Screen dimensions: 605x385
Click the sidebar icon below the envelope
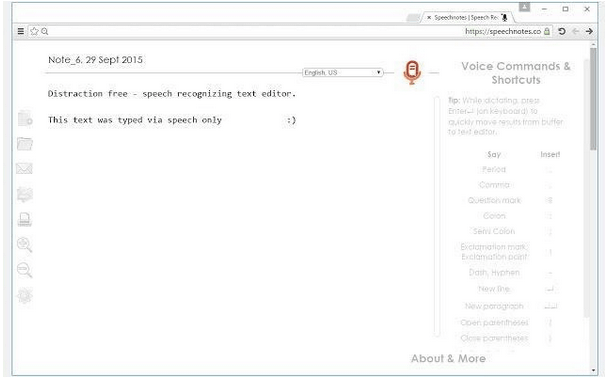25,194
